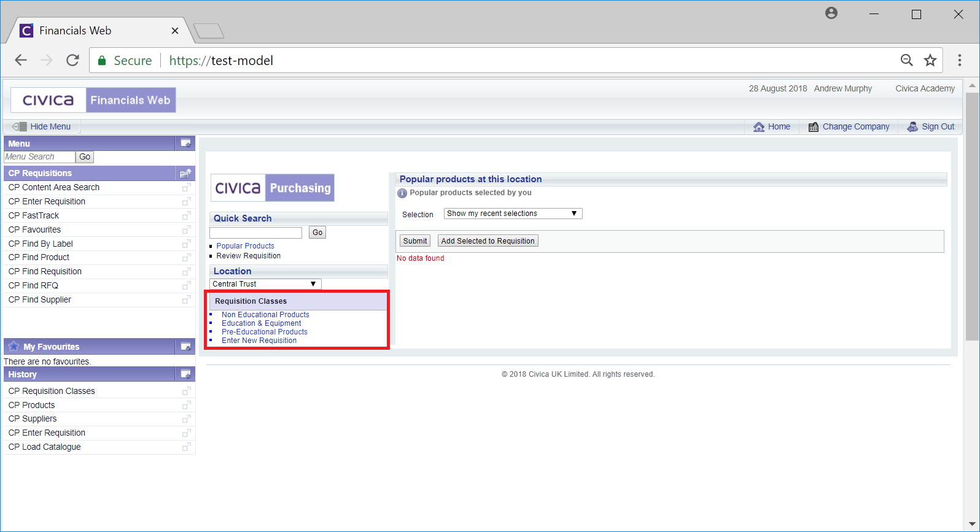
Task: Open a new browser tab
Action: (x=209, y=31)
